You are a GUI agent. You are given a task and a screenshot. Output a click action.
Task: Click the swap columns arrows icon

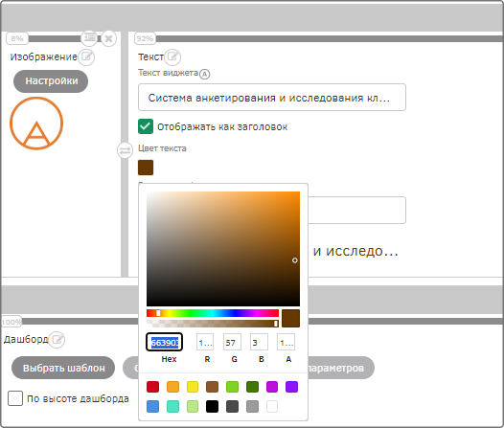[x=125, y=150]
